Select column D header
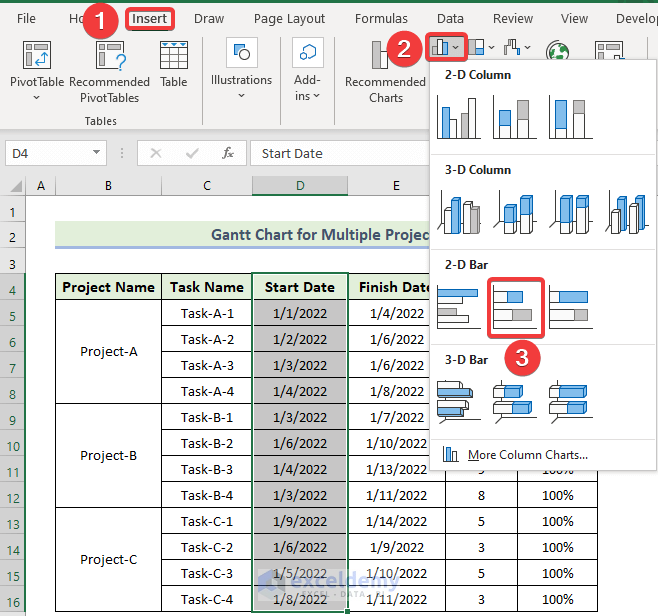The height and width of the screenshot is (616, 658). 300,185
